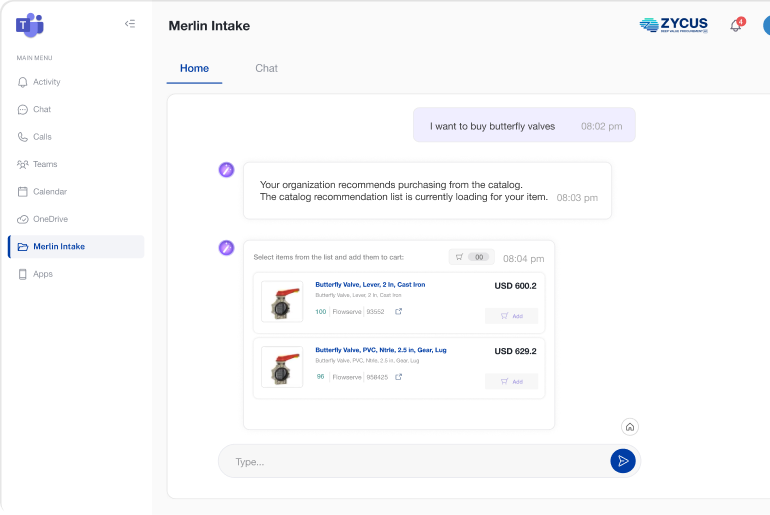Click the score 96 on the second item
This screenshot has width=770, height=515.
(321, 377)
